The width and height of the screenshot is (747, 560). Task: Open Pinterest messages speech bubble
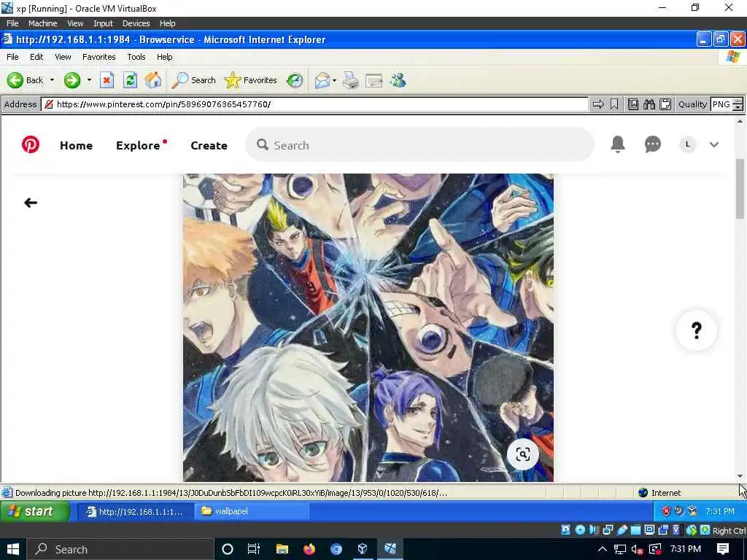[652, 144]
